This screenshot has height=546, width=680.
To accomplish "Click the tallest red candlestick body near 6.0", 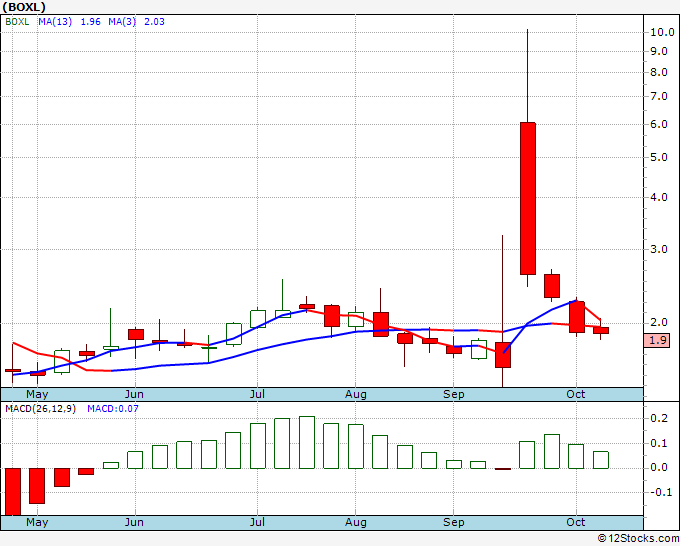I will (528, 199).
